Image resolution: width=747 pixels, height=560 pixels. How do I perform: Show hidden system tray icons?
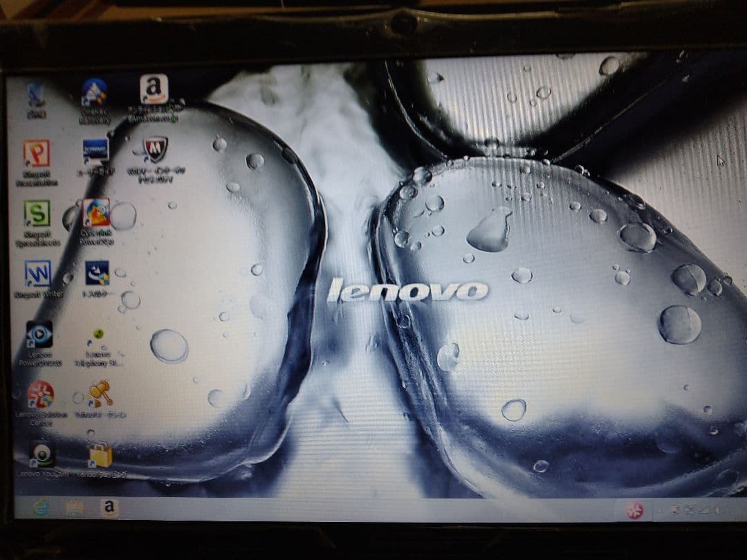660,511
